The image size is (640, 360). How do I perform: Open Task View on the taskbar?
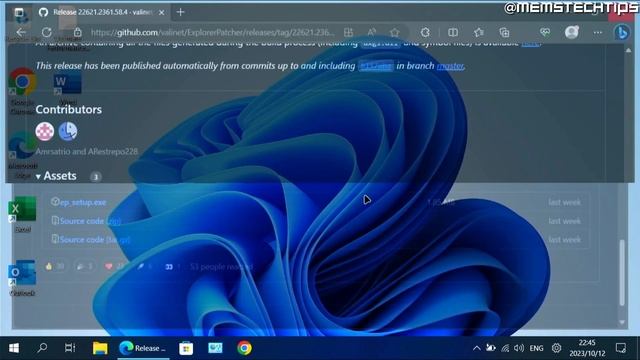(x=70, y=348)
